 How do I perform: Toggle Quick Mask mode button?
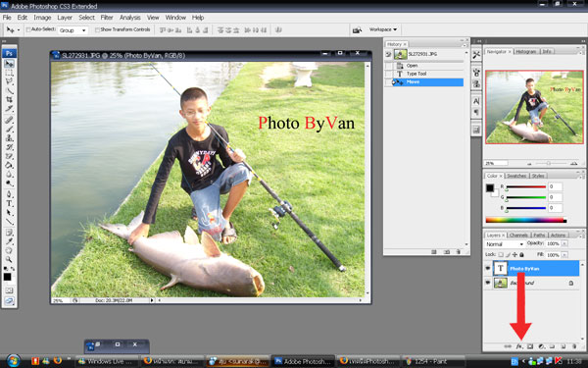pos(9,290)
